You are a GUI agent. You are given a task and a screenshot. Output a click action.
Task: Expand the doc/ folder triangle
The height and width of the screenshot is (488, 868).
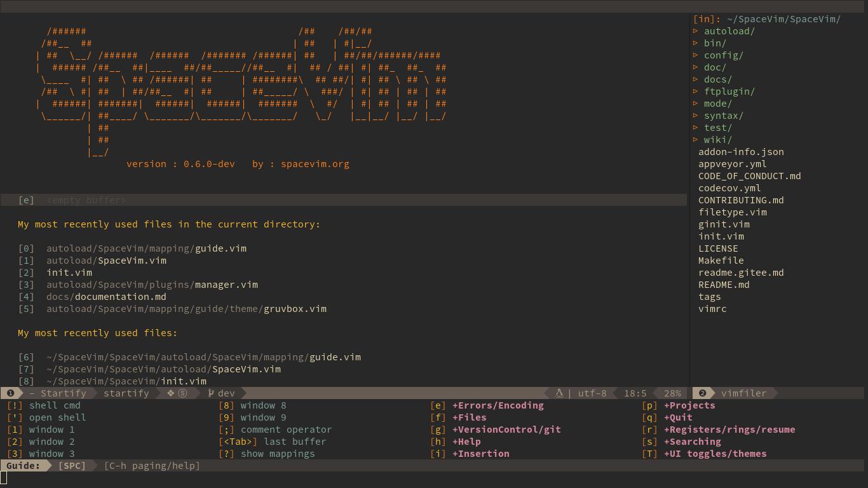point(696,67)
